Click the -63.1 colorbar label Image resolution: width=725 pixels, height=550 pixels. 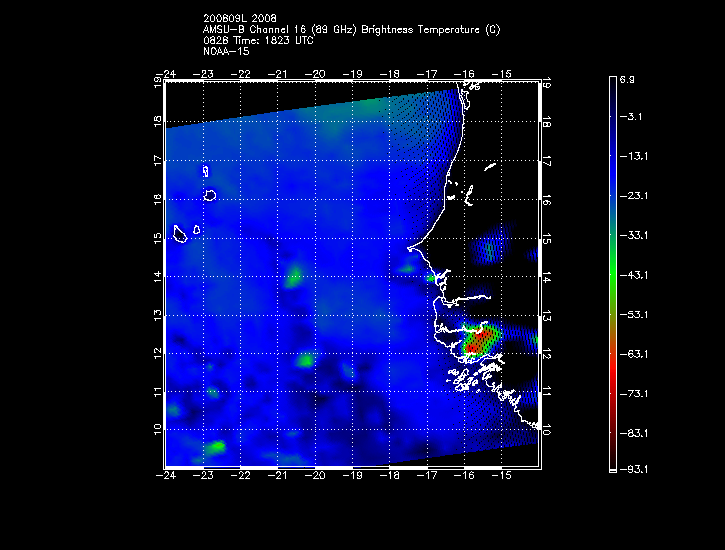pyautogui.click(x=633, y=354)
